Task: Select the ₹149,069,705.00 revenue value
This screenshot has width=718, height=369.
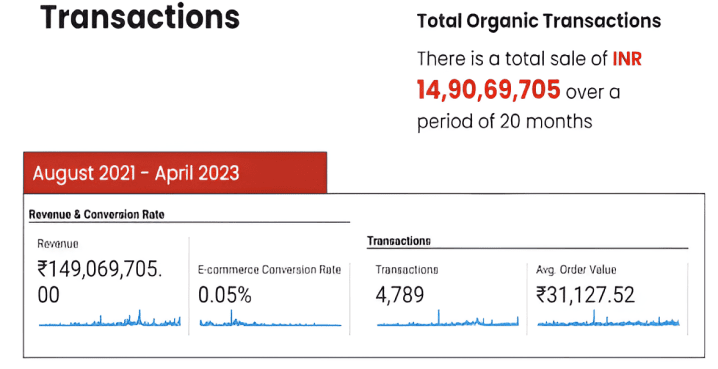Action: coord(100,282)
